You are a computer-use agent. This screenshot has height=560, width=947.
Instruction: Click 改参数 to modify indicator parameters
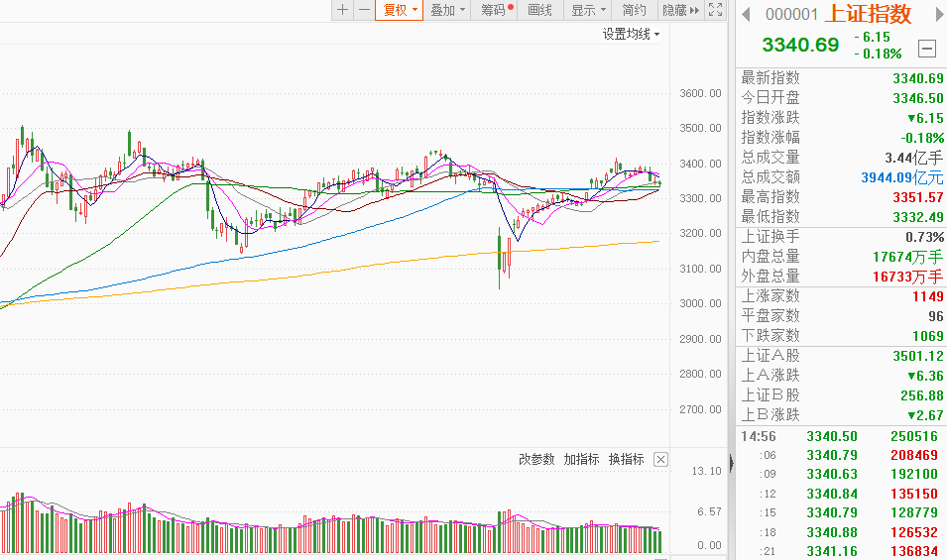(x=536, y=460)
